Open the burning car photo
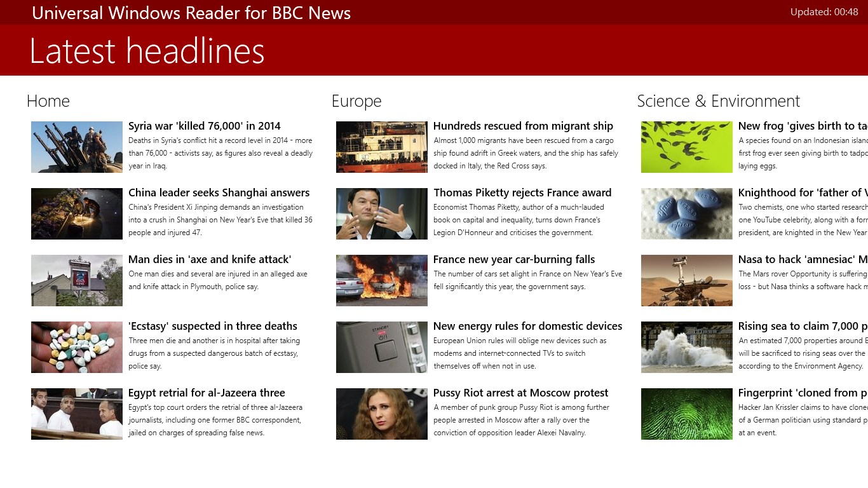Image resolution: width=868 pixels, height=488 pixels. coord(381,280)
